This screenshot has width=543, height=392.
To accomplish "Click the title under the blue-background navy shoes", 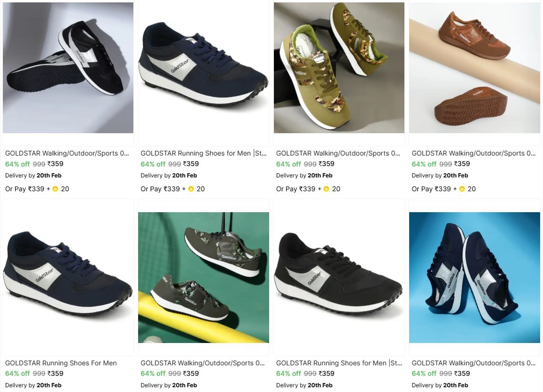I will 473,363.
